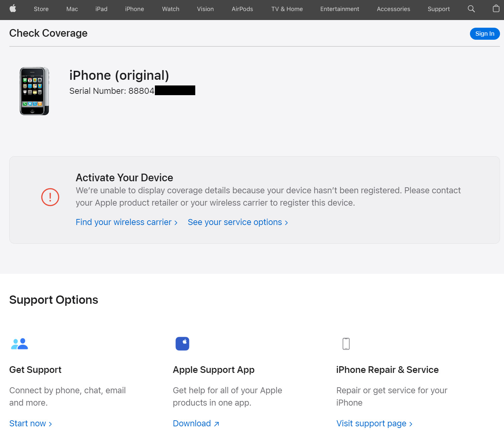Screen dimensions: 504x439
Task: Click the Apple Support App icon
Action: 182,344
